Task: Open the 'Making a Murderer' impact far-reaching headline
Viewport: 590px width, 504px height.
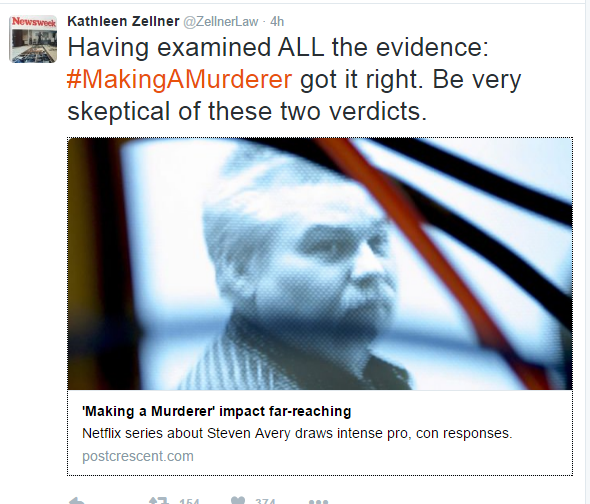Action: pos(216,411)
